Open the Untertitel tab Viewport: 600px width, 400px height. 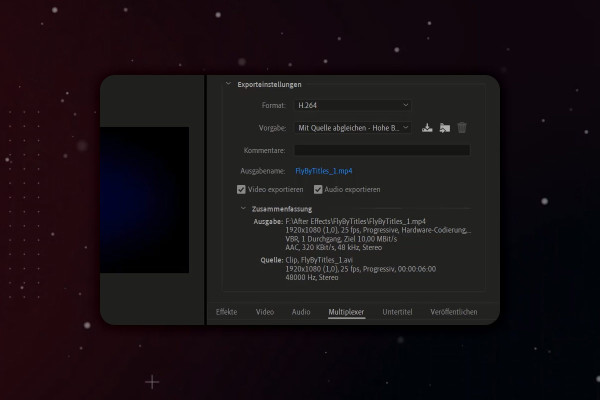point(398,312)
